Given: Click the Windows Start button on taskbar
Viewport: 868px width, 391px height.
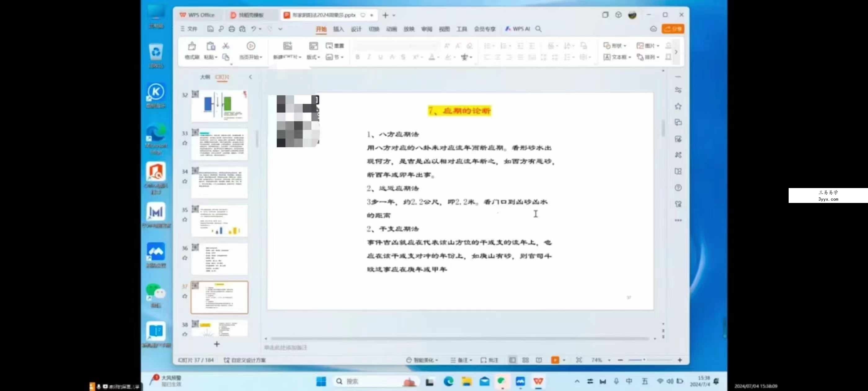Looking at the screenshot, I should click(x=321, y=381).
